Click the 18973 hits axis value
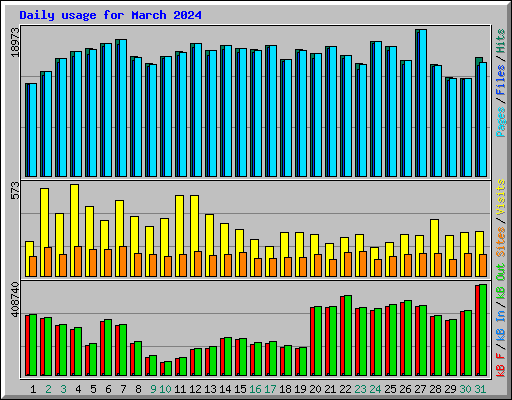Image resolution: width=512 pixels, height=400 pixels. (x=16, y=42)
